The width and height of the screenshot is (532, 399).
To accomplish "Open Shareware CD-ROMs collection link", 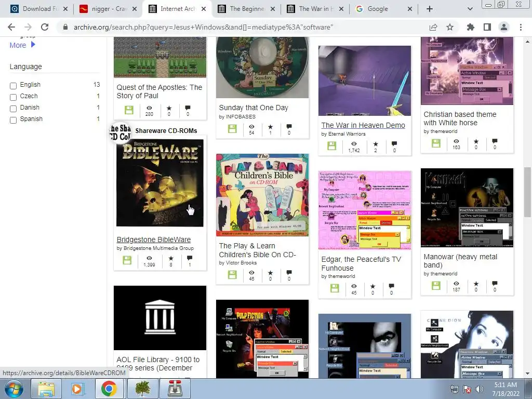I will (166, 130).
